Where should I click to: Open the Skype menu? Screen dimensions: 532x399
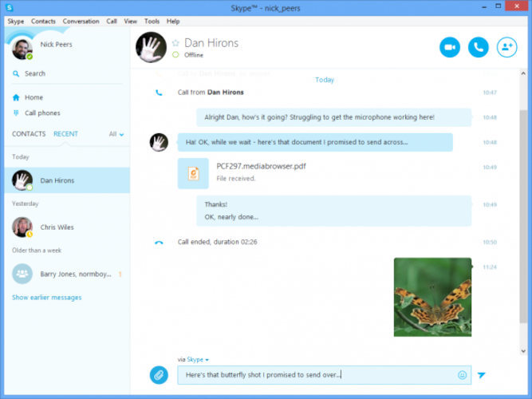tap(16, 21)
